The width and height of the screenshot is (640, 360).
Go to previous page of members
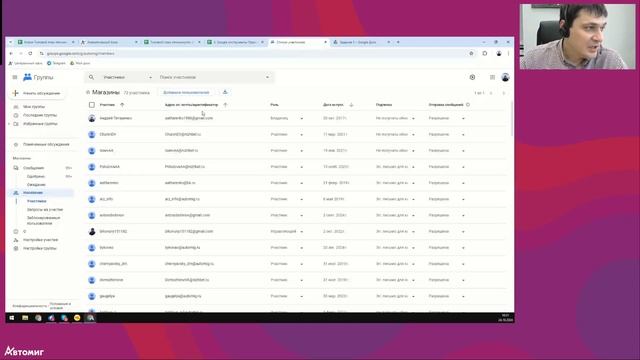tap(491, 93)
